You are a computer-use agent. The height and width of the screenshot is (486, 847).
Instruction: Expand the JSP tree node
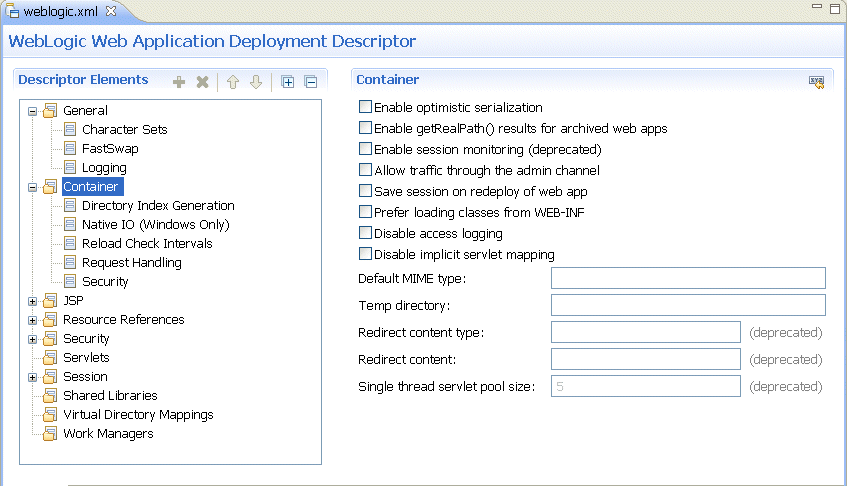coord(32,302)
